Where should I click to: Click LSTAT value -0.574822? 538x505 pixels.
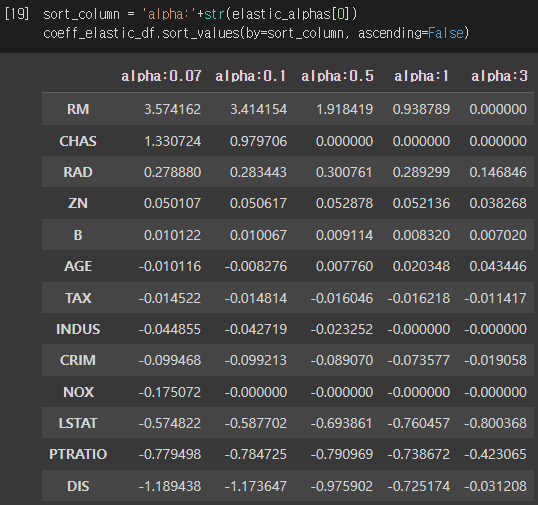[170, 423]
